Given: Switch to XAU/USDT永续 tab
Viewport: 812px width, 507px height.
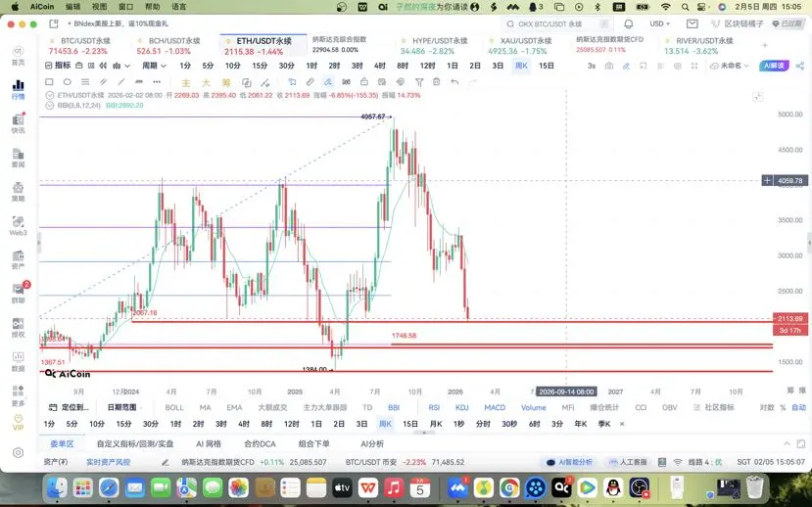Looking at the screenshot, I should pos(522,46).
